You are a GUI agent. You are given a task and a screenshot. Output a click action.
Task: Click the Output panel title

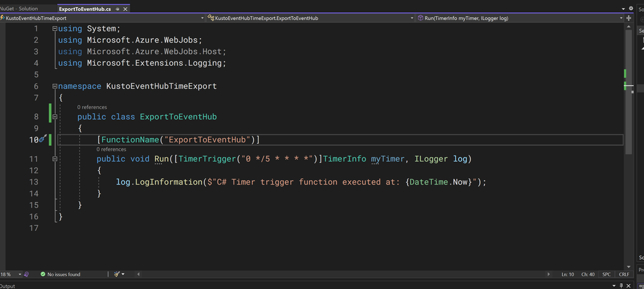point(7,286)
